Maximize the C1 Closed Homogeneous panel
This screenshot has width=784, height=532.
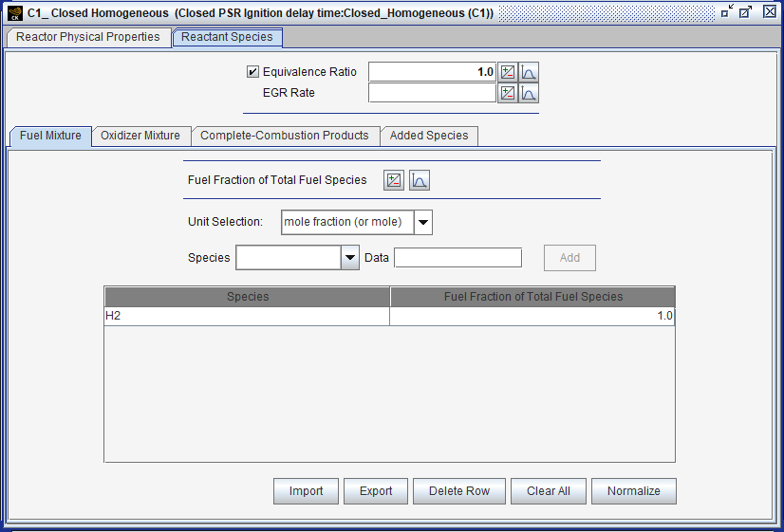coord(745,11)
